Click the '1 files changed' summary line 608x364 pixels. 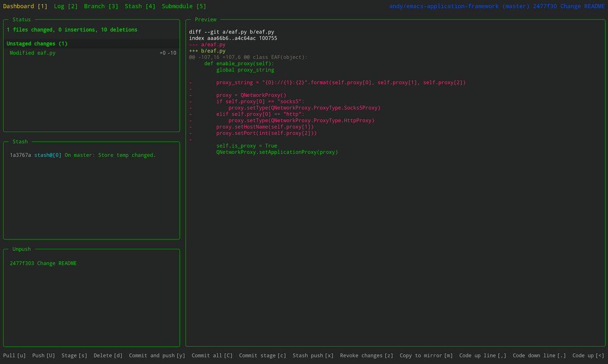pyautogui.click(x=72, y=29)
